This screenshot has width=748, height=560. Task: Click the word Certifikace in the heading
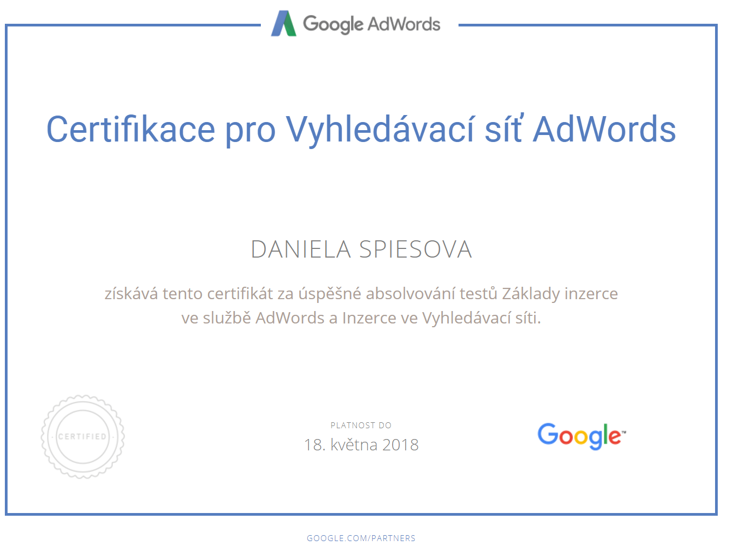click(x=131, y=130)
